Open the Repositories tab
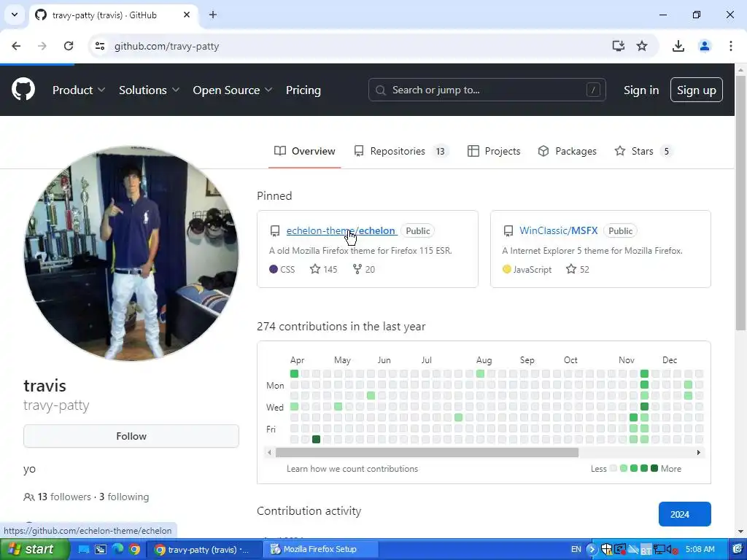 pos(401,152)
